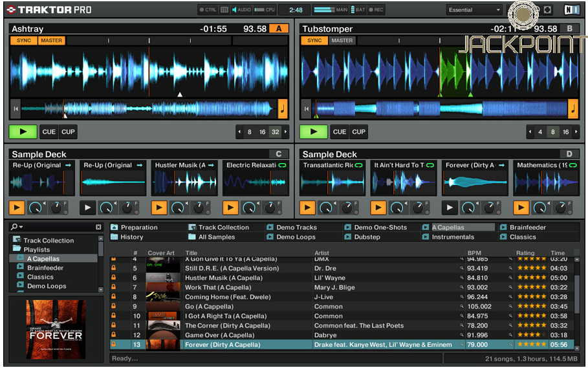
Task: Sort track list by Rating column
Action: click(525, 253)
